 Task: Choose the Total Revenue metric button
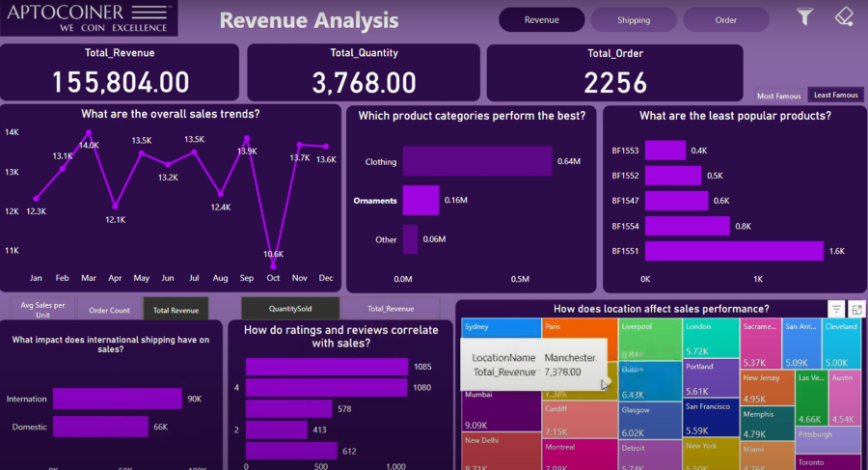click(176, 310)
